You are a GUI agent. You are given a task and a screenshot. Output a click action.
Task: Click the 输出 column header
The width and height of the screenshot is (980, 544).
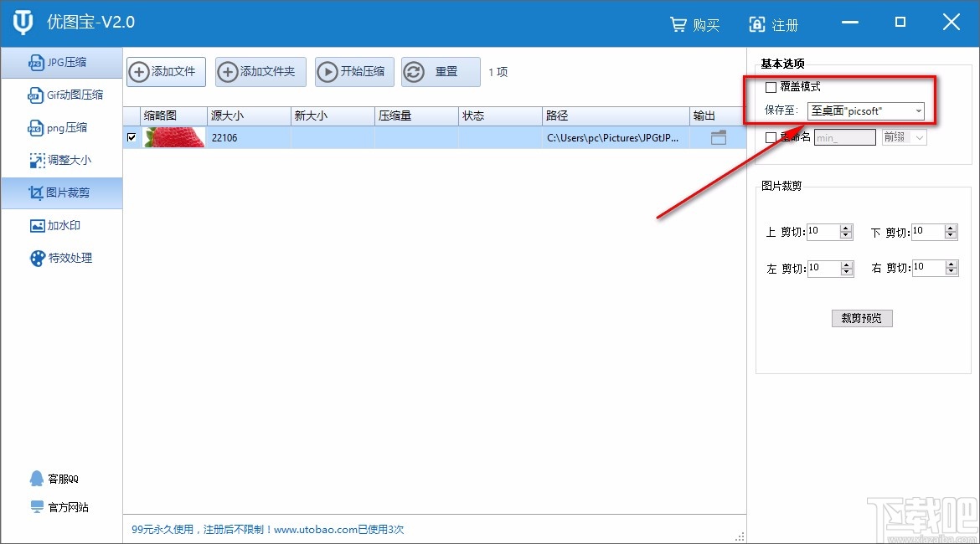coord(718,115)
